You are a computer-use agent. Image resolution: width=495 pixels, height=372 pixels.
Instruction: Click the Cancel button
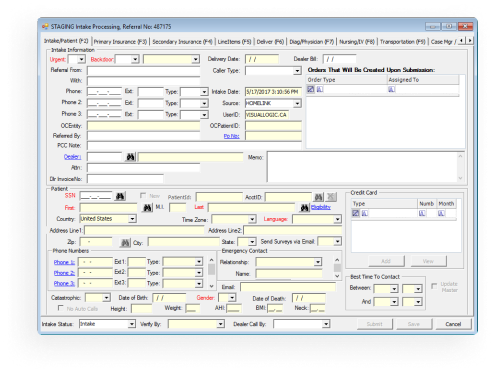453,324
